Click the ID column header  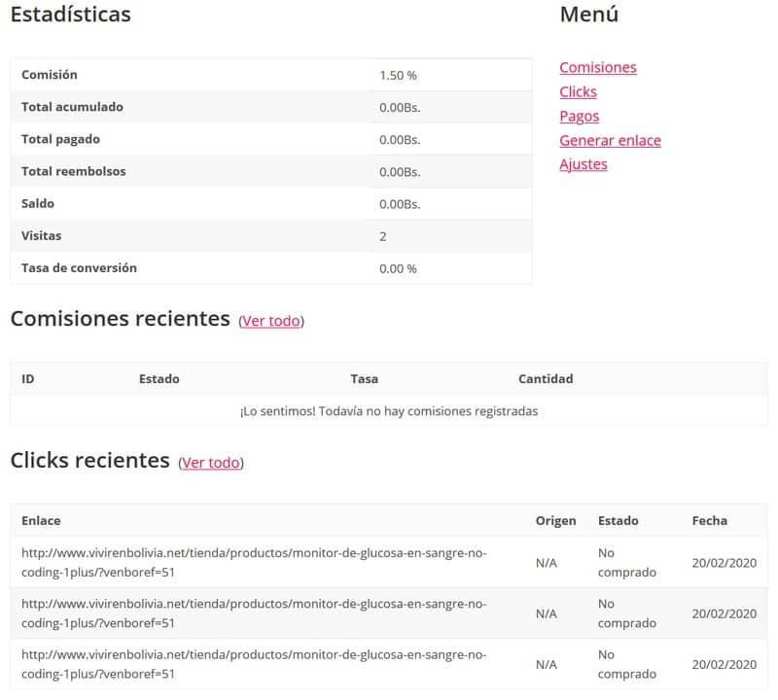click(28, 379)
